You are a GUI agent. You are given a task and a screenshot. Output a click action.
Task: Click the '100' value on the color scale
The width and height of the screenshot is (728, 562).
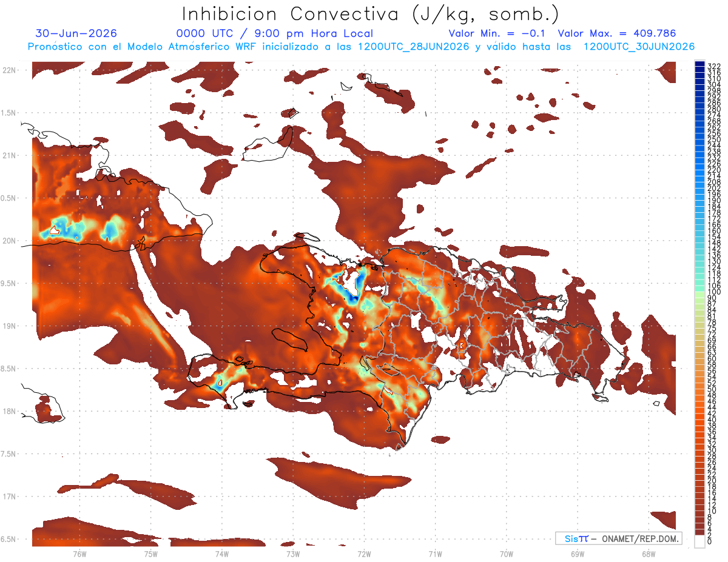(713, 292)
